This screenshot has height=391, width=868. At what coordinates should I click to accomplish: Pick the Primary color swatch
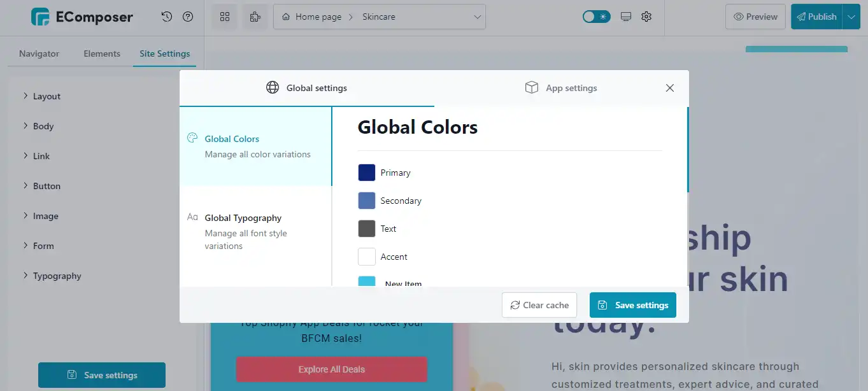[367, 173]
